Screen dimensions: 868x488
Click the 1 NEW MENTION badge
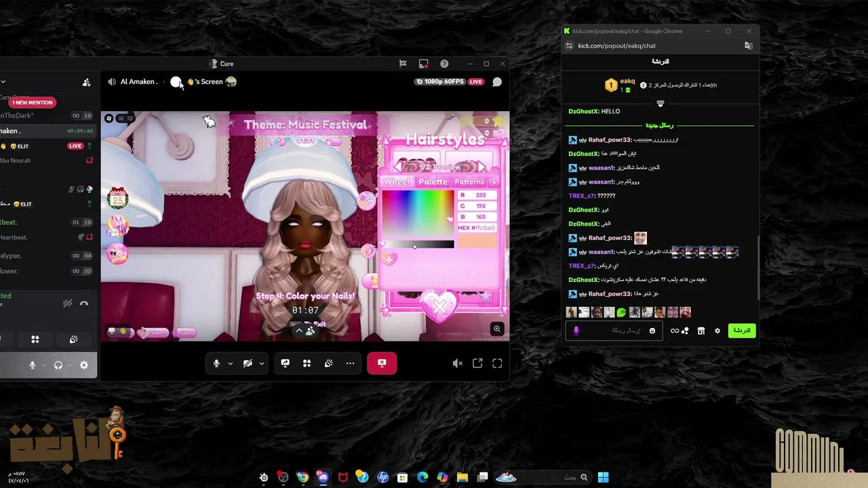click(32, 102)
